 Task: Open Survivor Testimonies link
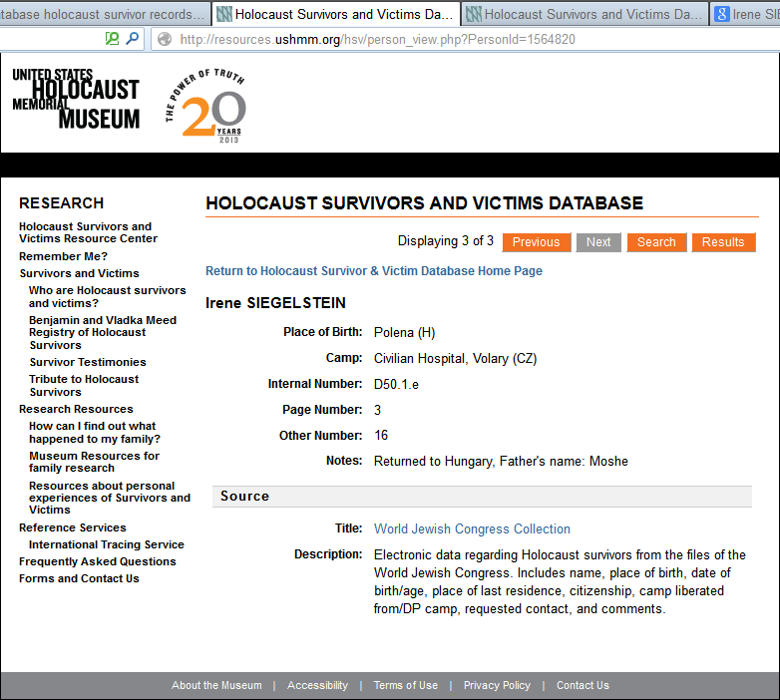tap(88, 362)
